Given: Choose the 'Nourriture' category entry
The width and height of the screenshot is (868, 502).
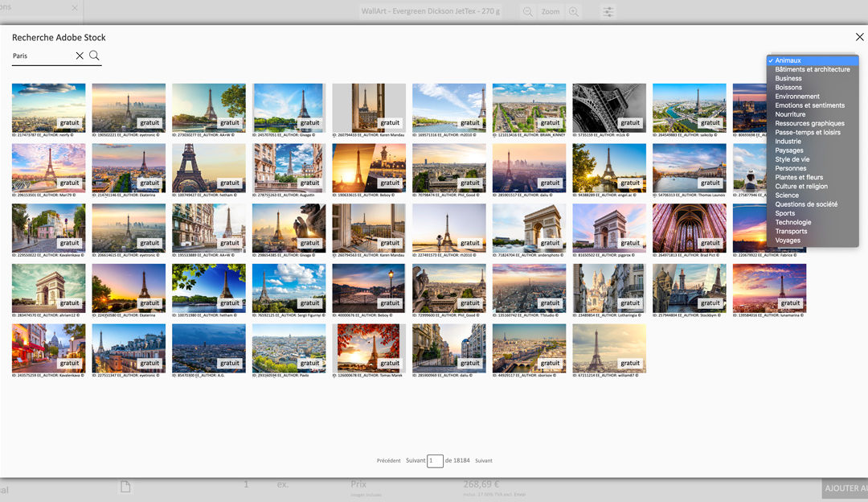Looking at the screenshot, I should tap(790, 114).
